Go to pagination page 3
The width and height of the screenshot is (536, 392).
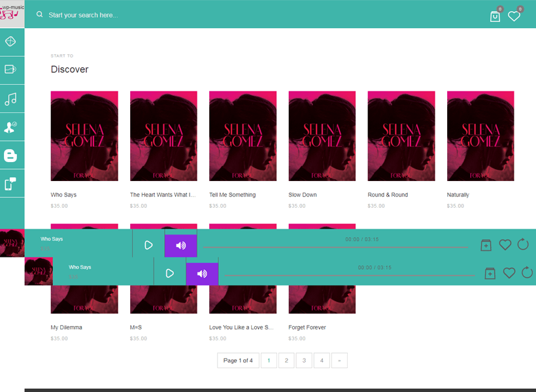tap(304, 360)
